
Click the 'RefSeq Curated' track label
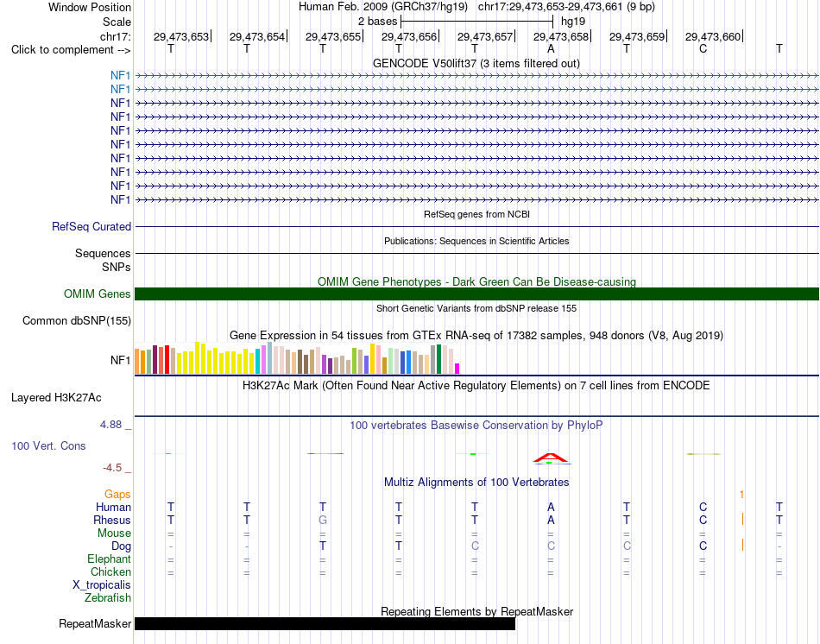point(91,226)
